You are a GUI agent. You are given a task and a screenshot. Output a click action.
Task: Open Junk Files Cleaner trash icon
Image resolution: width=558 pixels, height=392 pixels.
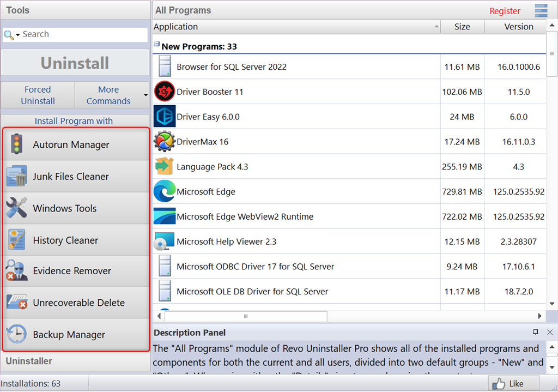(x=16, y=176)
